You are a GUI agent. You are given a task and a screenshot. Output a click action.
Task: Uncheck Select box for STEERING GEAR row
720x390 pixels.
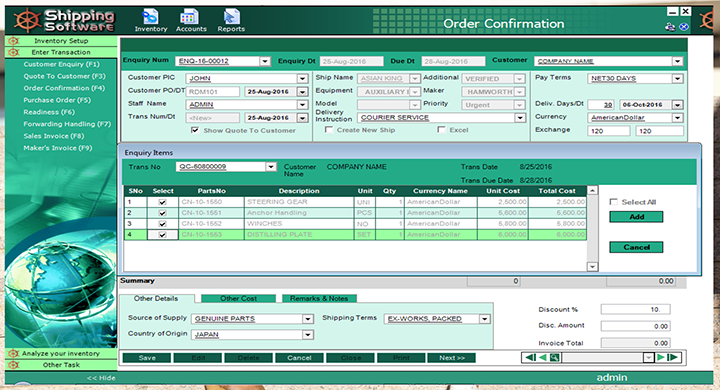pyautogui.click(x=162, y=202)
